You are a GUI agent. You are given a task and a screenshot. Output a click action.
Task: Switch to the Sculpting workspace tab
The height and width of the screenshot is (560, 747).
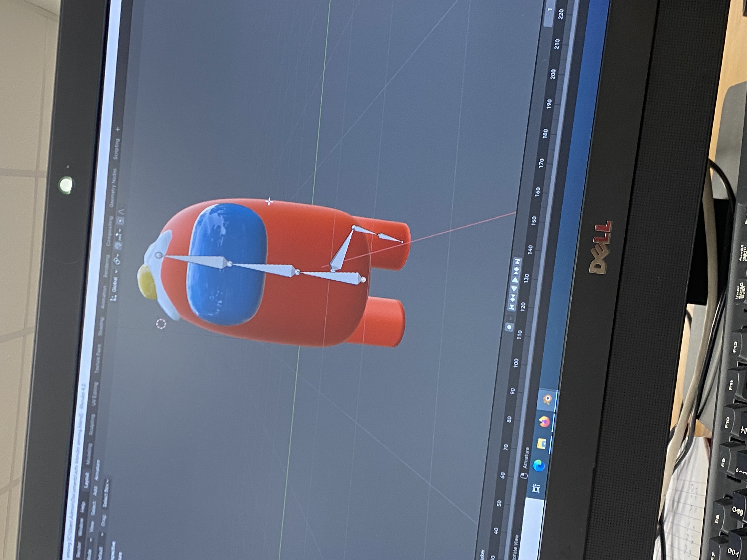(92, 424)
